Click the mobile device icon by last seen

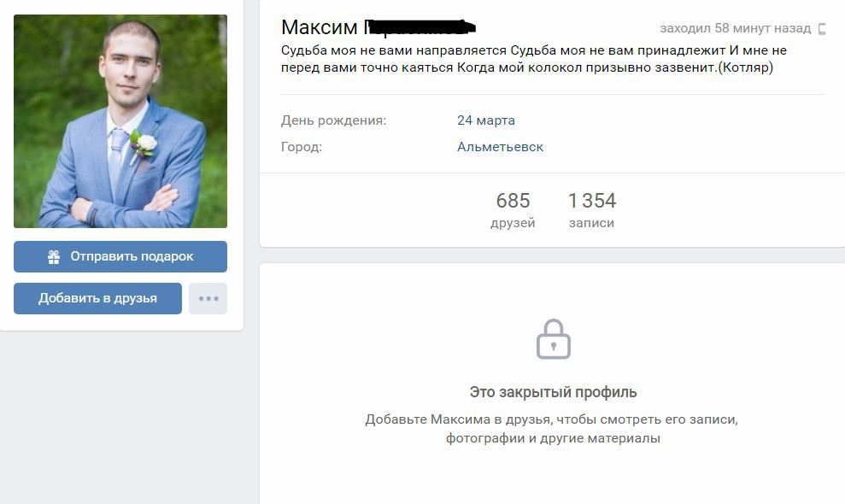822,28
